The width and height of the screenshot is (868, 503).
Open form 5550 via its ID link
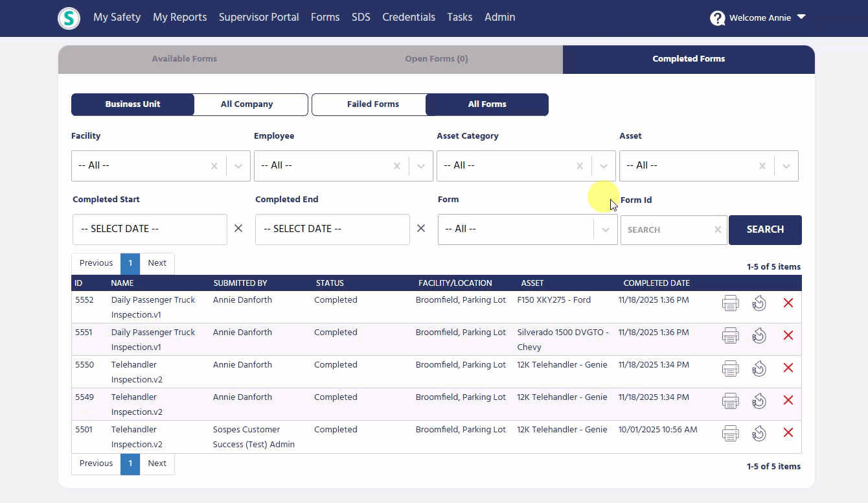tap(85, 364)
